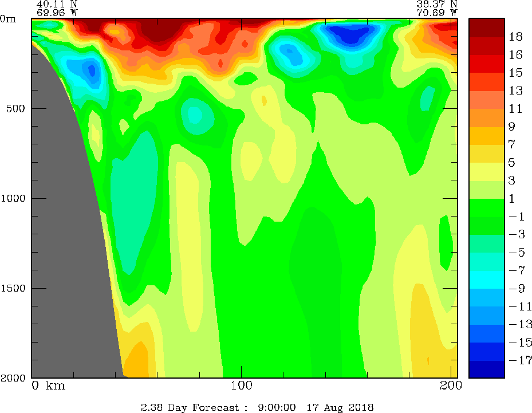
Task: Select the darkest blue band below -17
Action: click(487, 369)
